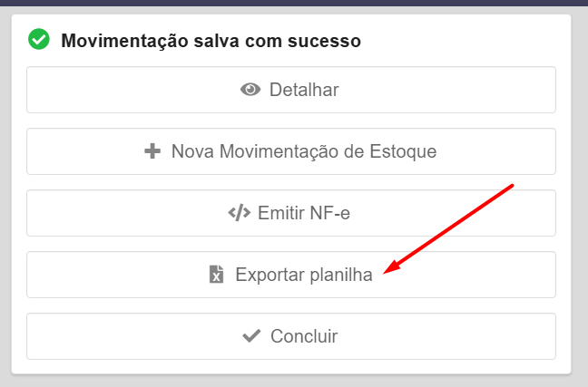Start a Nova Movimentação de Estoque

[x=290, y=151]
